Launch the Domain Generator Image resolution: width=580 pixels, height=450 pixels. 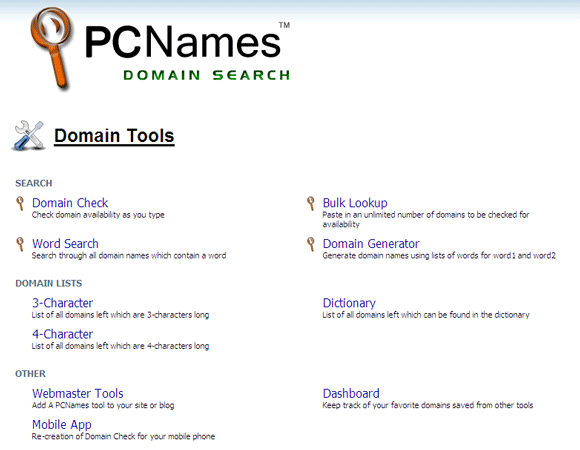[371, 243]
